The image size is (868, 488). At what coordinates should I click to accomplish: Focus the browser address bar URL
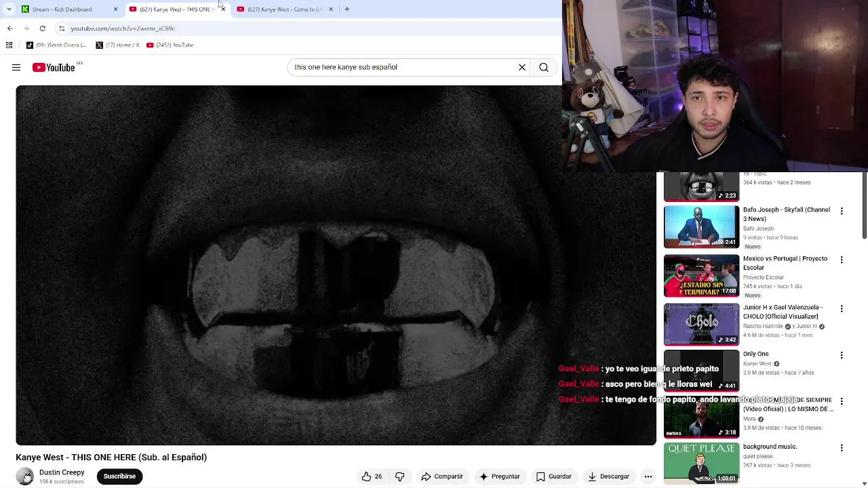pos(123,28)
